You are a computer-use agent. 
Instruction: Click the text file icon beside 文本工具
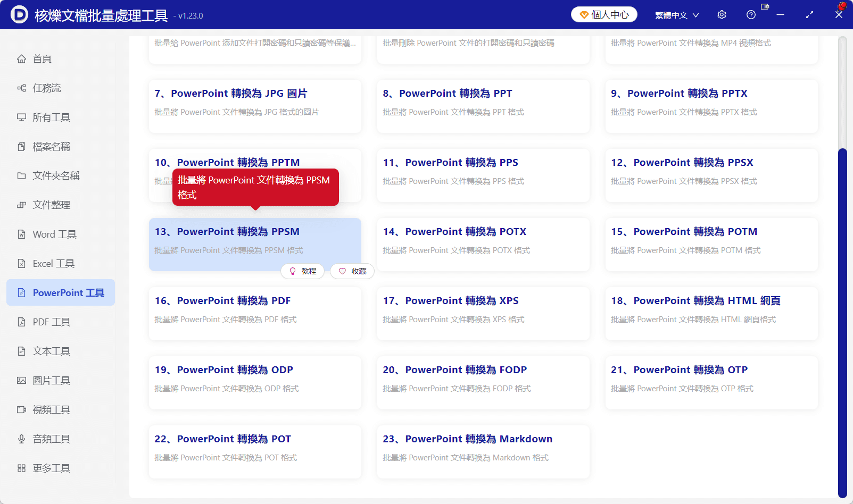tap(21, 351)
